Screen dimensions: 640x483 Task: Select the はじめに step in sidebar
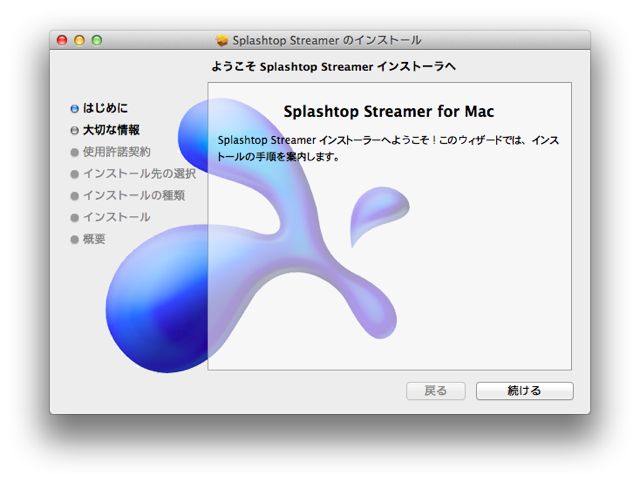105,108
